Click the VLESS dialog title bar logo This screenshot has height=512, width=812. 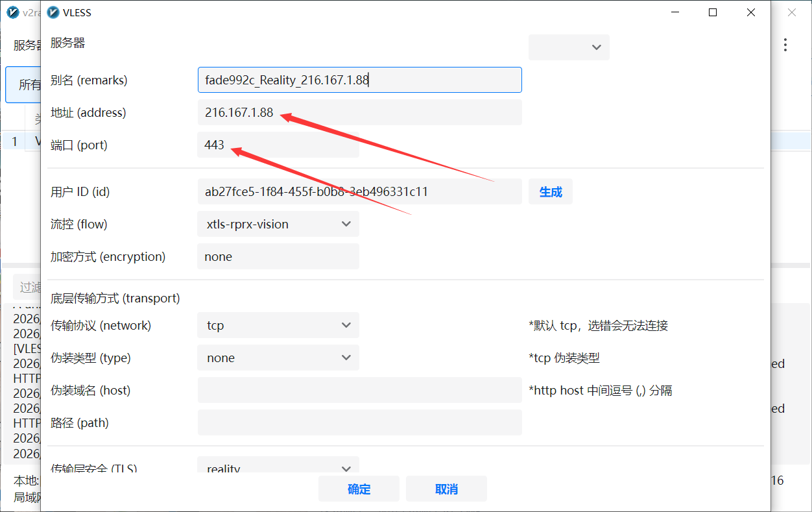tap(54, 12)
